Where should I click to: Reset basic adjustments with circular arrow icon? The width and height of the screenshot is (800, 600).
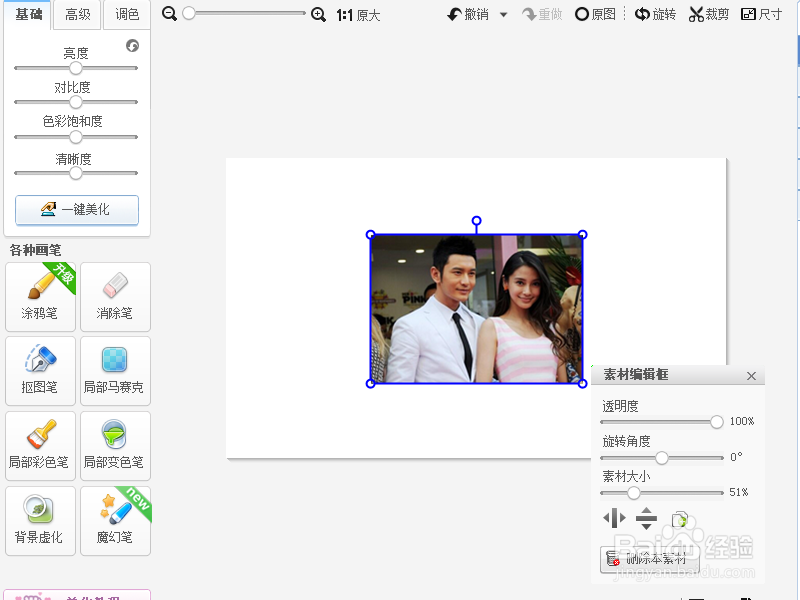tap(133, 46)
